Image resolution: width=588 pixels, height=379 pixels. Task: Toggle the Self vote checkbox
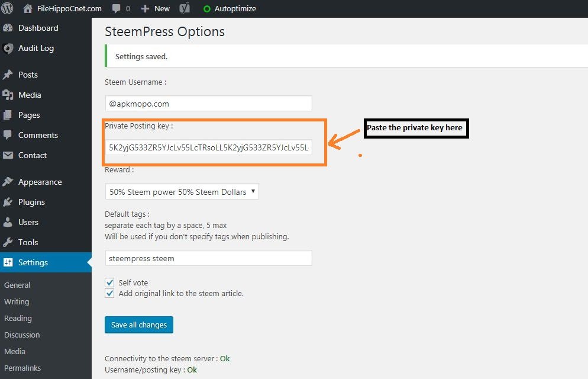(109, 282)
